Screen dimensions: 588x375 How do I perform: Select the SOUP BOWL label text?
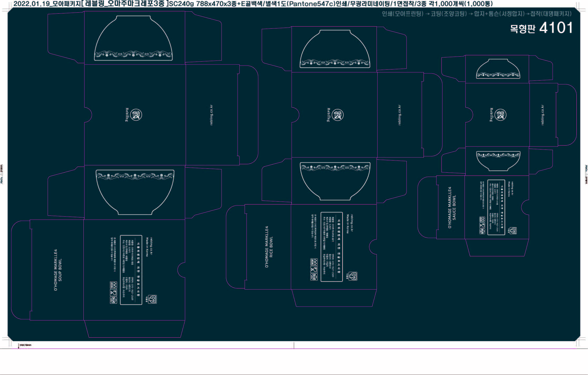(x=60, y=270)
